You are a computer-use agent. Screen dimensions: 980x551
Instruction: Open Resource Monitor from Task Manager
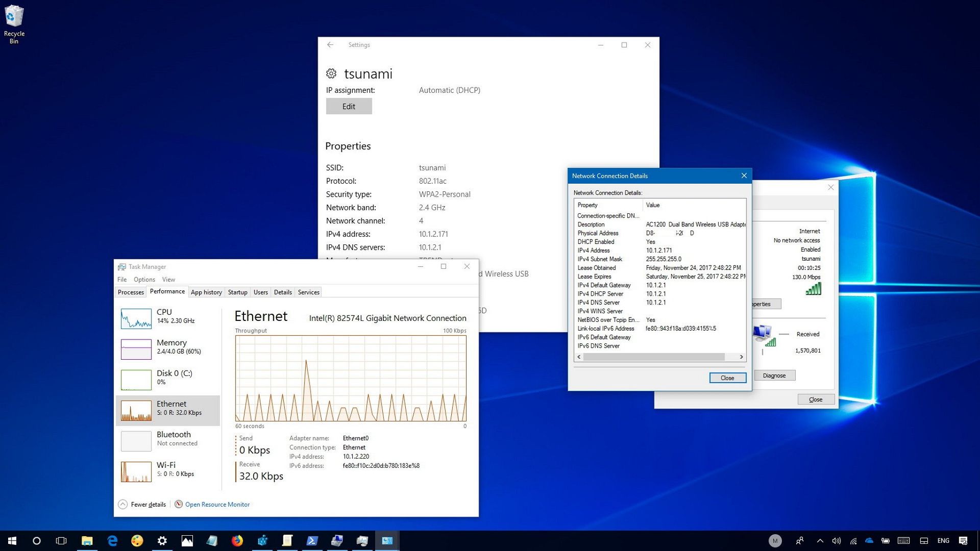click(x=217, y=504)
